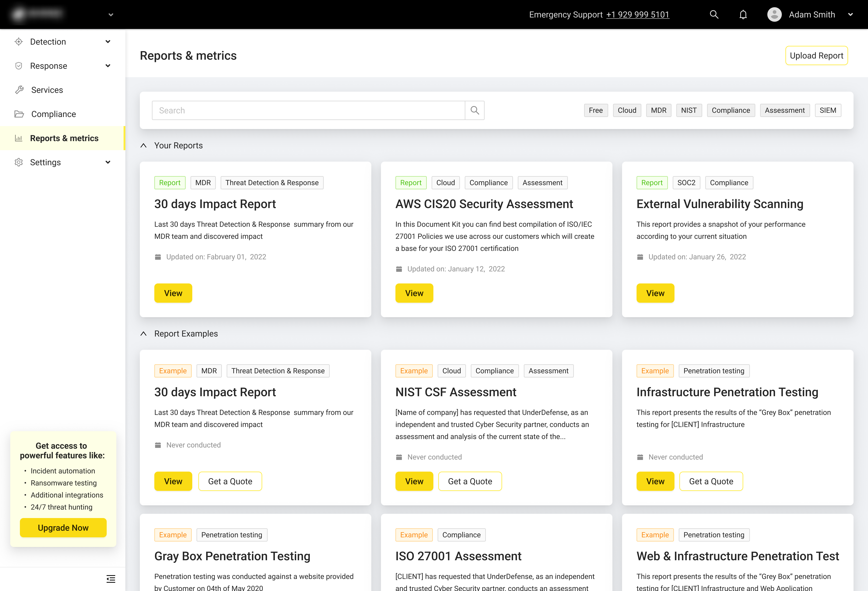Get a Quote for NIST CSF Assessment
This screenshot has width=868, height=591.
tap(470, 481)
